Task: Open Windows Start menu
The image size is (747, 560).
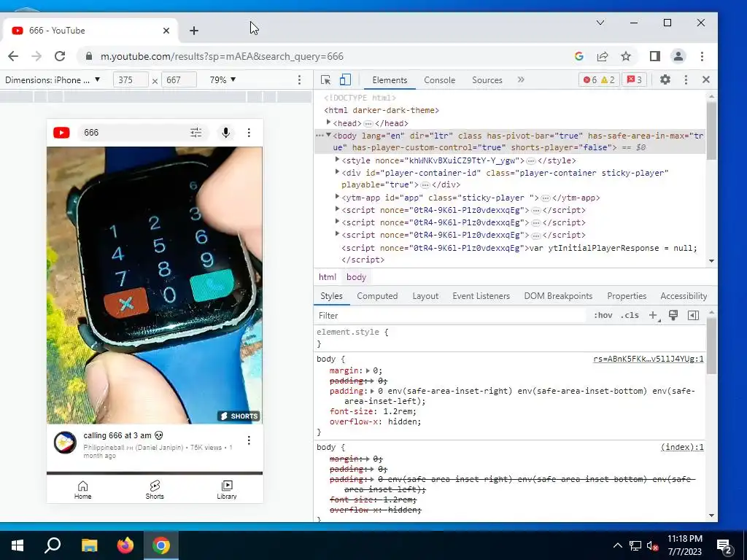Action: coord(18,545)
